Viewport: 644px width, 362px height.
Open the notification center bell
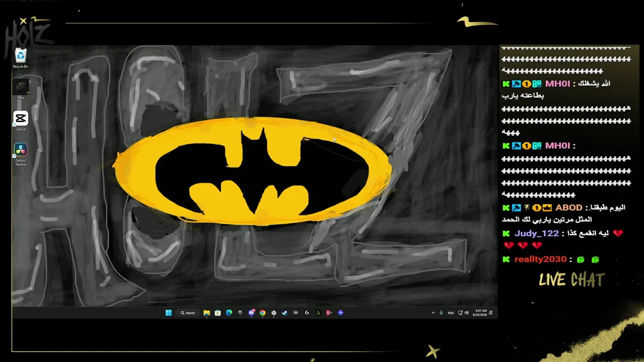tap(491, 313)
